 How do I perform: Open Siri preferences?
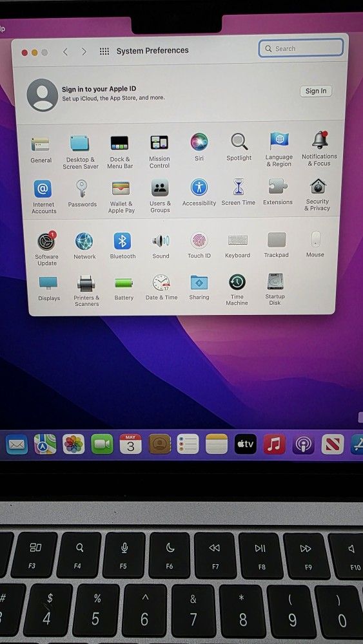coord(199,142)
